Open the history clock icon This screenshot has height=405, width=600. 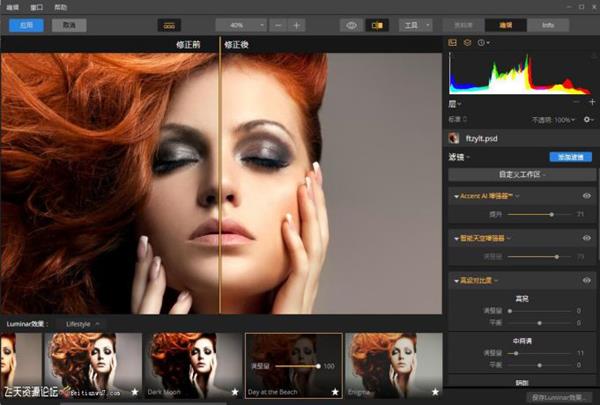point(482,42)
